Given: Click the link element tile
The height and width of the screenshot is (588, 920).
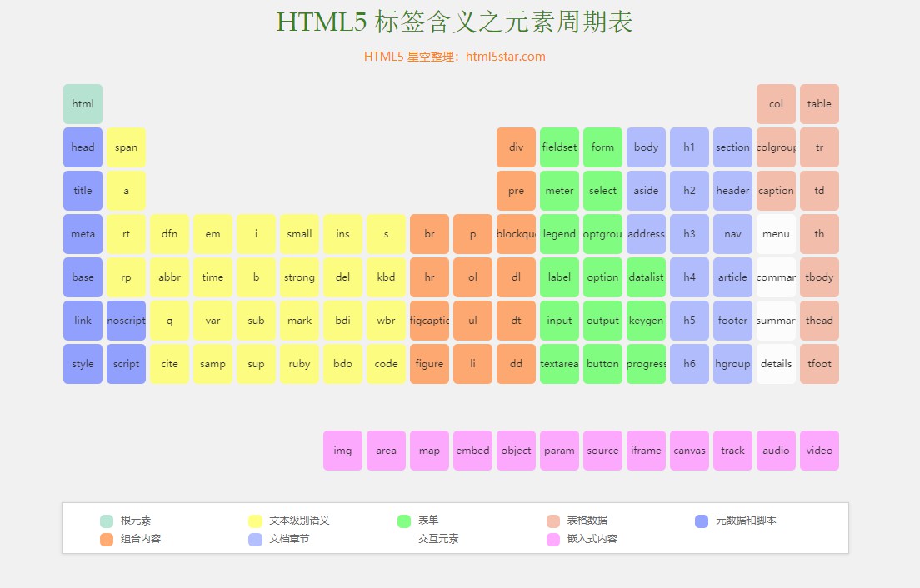Looking at the screenshot, I should point(82,321).
